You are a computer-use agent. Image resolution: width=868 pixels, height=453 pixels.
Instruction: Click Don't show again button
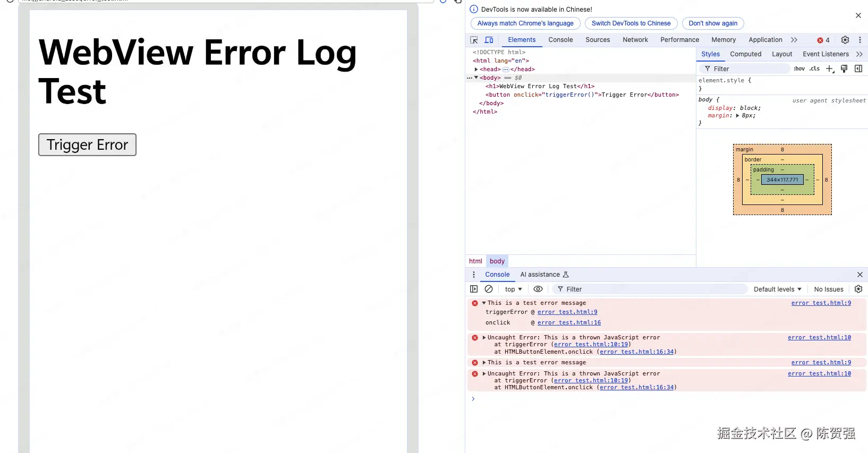click(713, 23)
